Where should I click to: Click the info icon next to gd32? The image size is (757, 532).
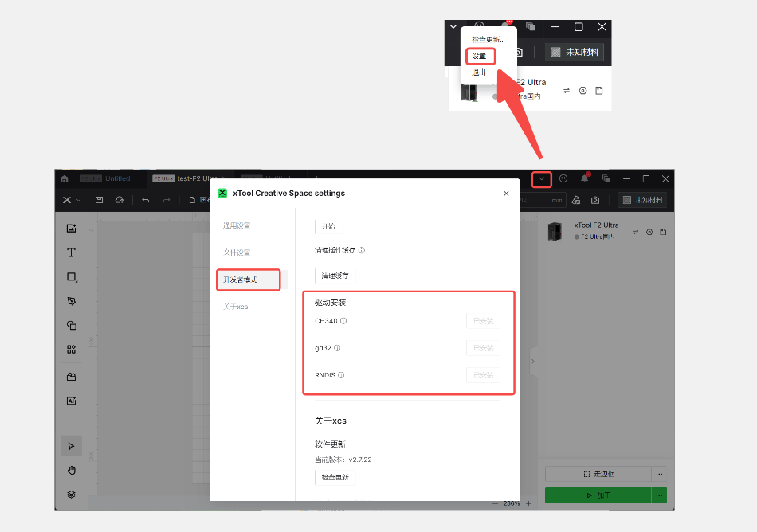[338, 348]
